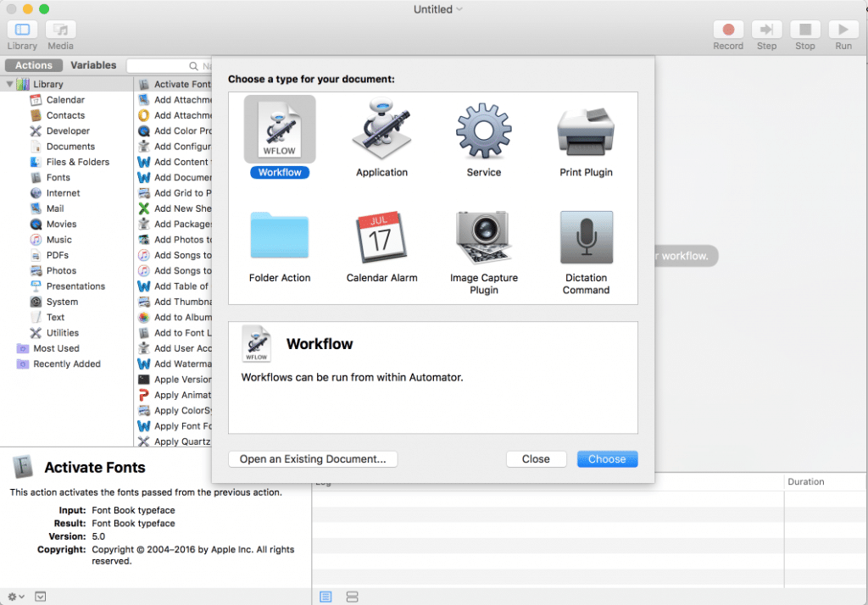Toggle the stacked panes view icon
This screenshot has width=868, height=605.
click(352, 597)
